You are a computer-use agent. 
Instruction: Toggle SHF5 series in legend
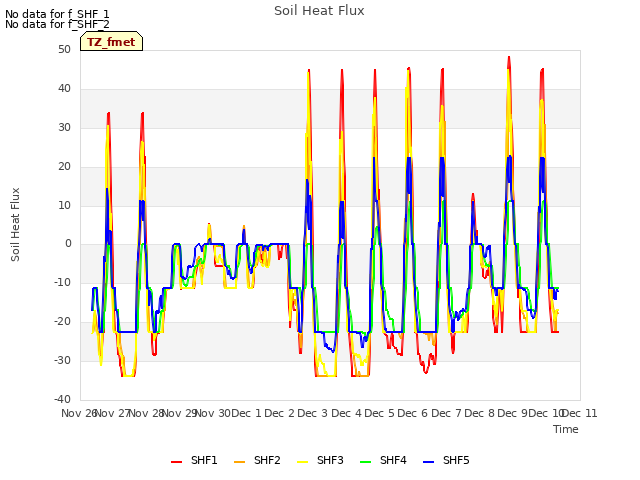coord(446,460)
